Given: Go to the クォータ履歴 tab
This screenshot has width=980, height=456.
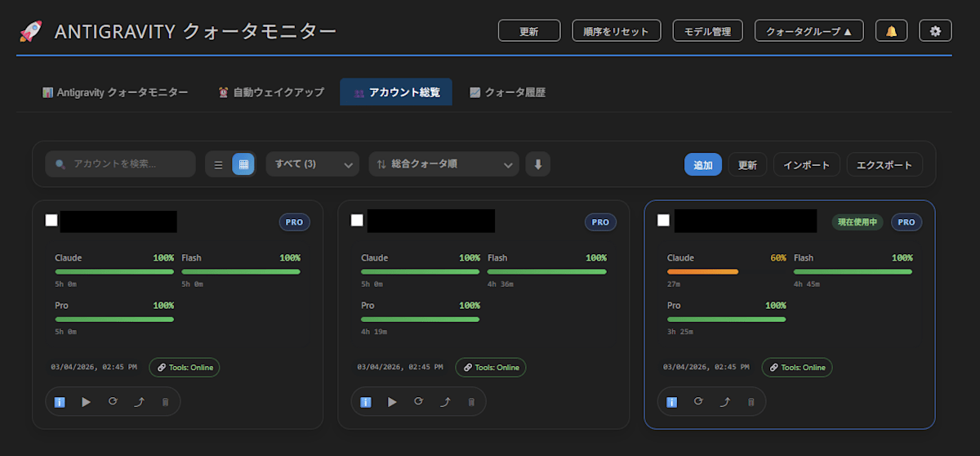Looking at the screenshot, I should [x=507, y=92].
